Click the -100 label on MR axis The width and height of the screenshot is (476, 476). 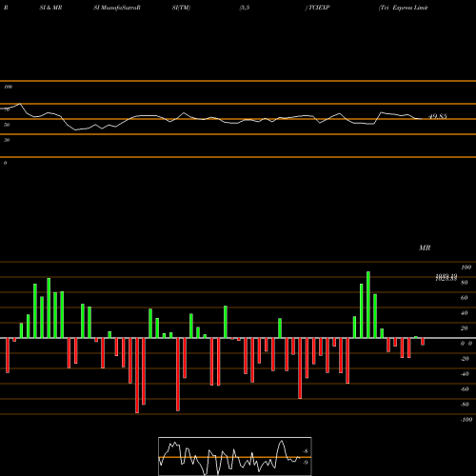466,420
